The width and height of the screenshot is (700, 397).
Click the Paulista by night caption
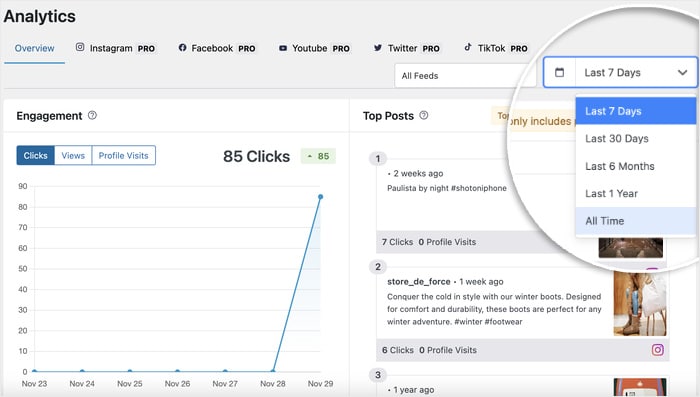point(447,188)
